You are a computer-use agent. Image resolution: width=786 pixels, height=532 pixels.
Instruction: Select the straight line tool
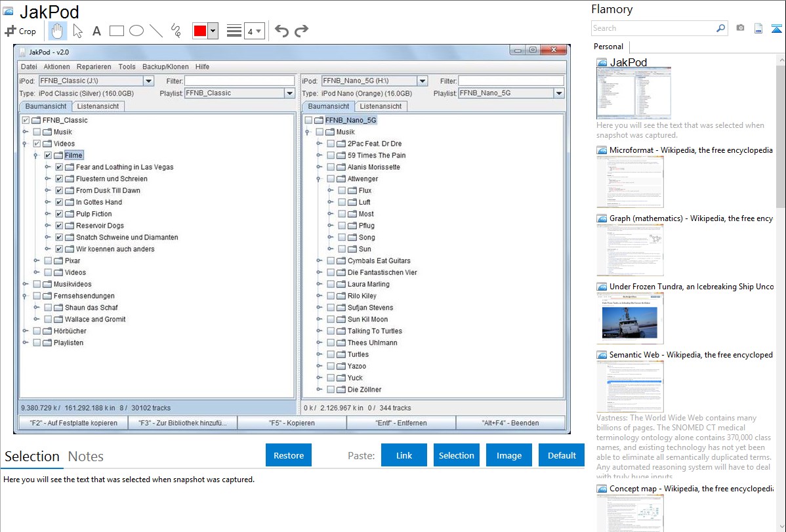coord(156,31)
